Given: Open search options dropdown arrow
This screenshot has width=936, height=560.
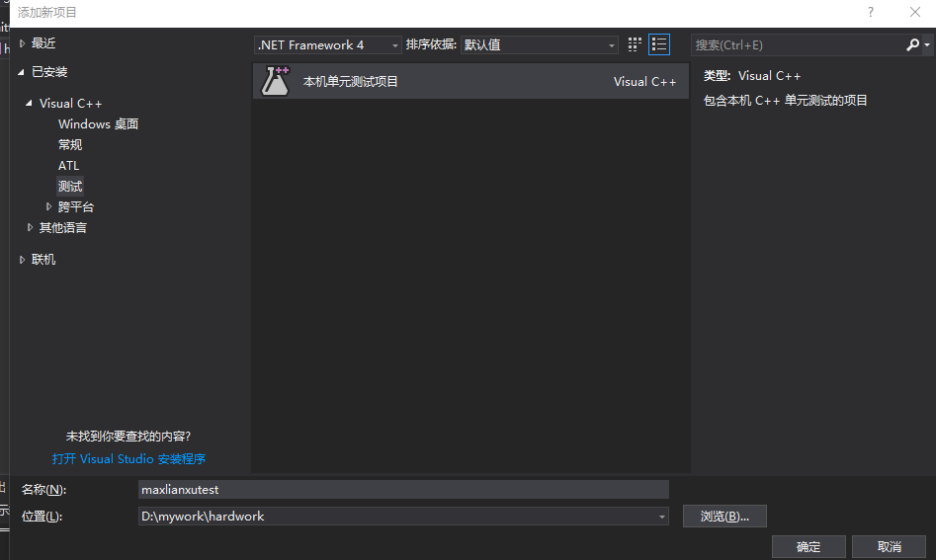Looking at the screenshot, I should coord(926,44).
